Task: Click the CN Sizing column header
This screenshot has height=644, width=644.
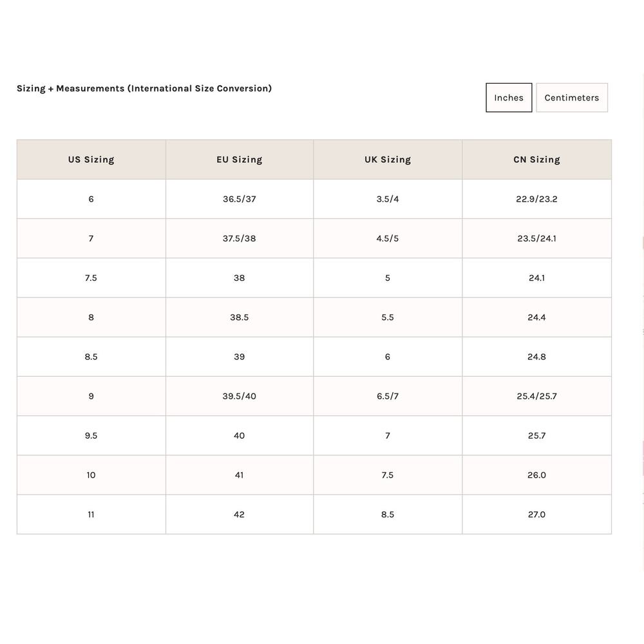Action: (x=536, y=160)
